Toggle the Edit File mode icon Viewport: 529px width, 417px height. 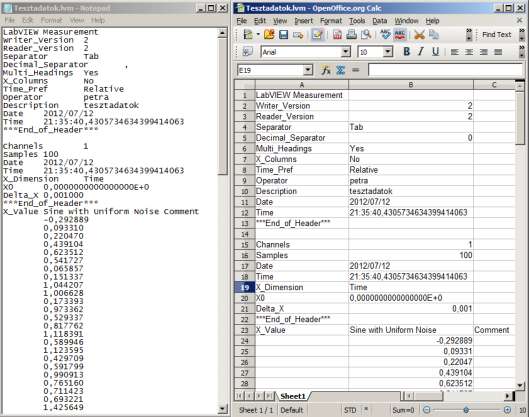point(317,34)
